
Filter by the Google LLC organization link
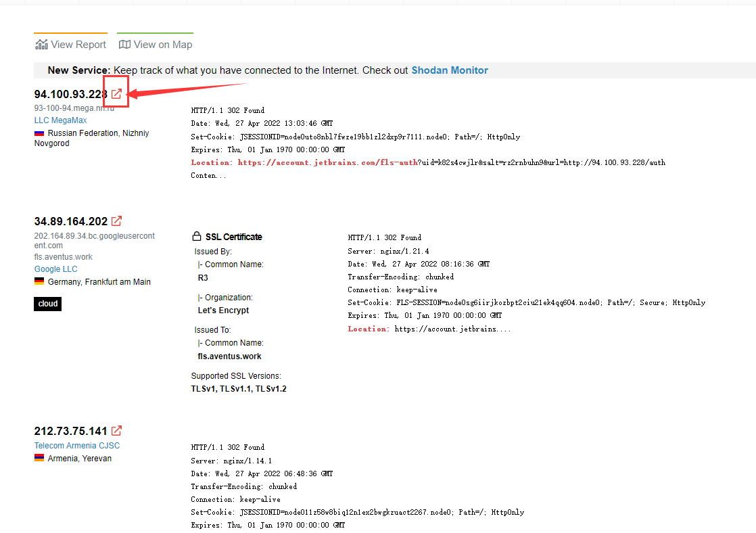click(55, 269)
